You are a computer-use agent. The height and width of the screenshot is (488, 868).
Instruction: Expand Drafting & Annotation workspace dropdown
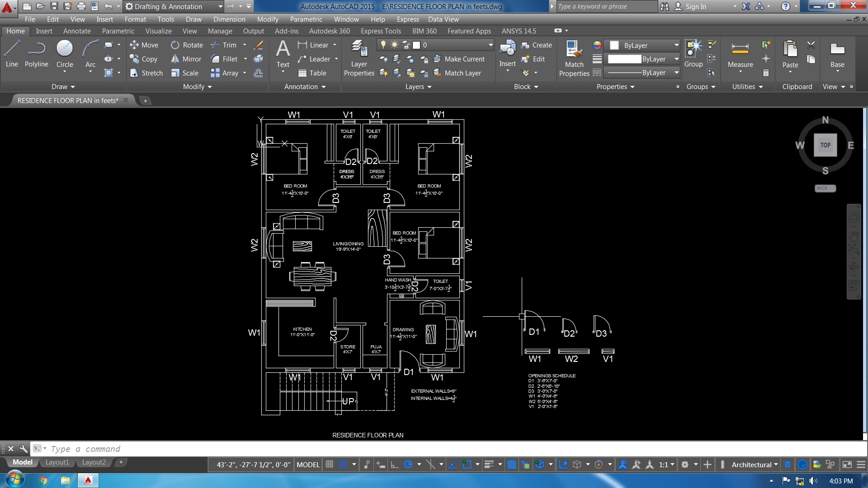tap(220, 6)
